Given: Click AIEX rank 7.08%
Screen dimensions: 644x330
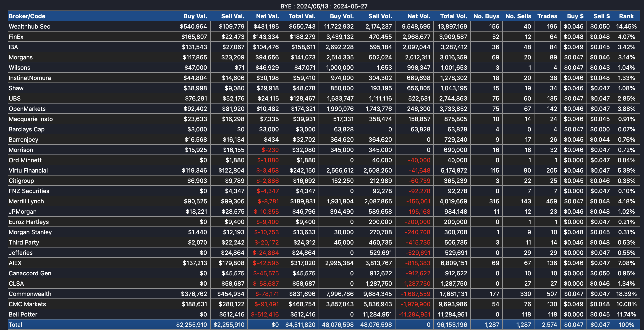Looking at the screenshot, I should coord(626,263).
